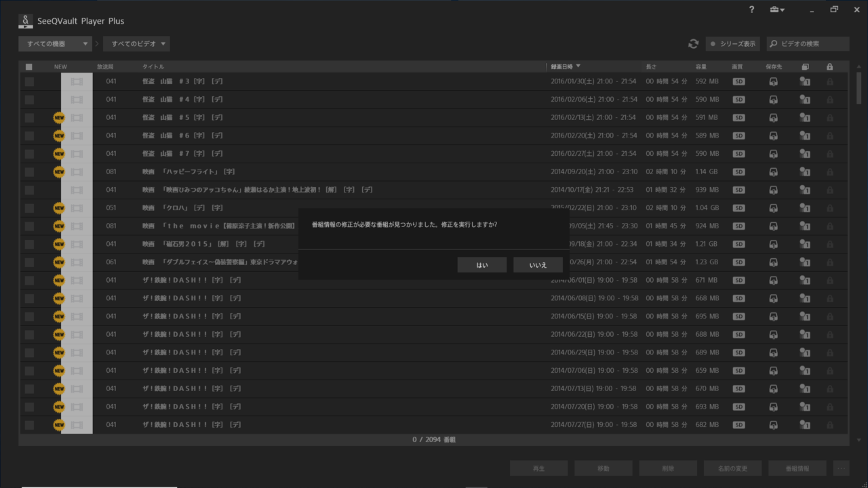This screenshot has height=488, width=868.
Task: Sort list by タイトル column
Action: [153, 66]
